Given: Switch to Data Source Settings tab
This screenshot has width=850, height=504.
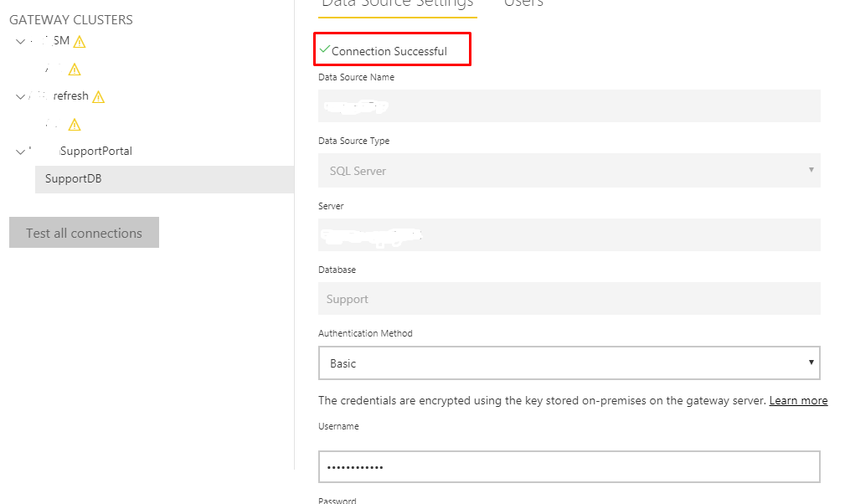Looking at the screenshot, I should tap(397, 4).
